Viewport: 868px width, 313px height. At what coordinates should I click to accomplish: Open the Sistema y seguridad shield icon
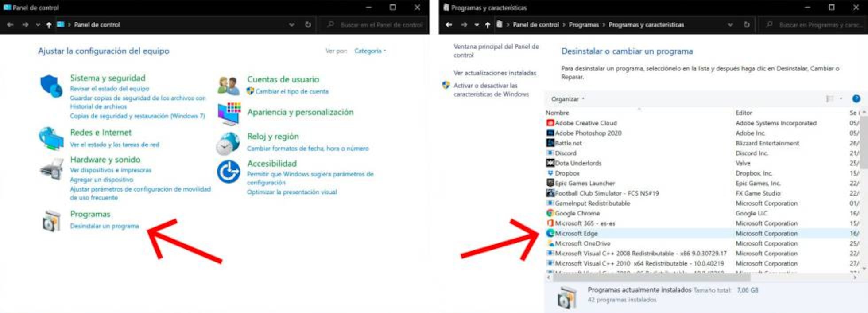[x=51, y=86]
